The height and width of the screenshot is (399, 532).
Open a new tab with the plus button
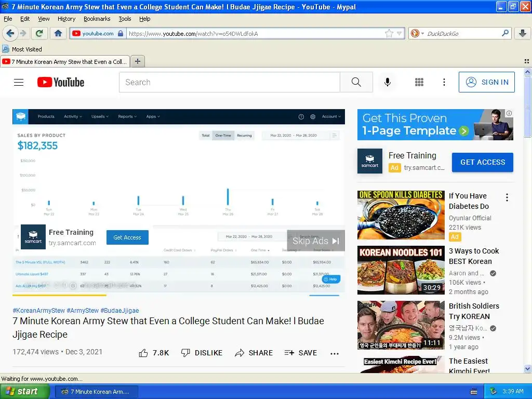point(137,61)
